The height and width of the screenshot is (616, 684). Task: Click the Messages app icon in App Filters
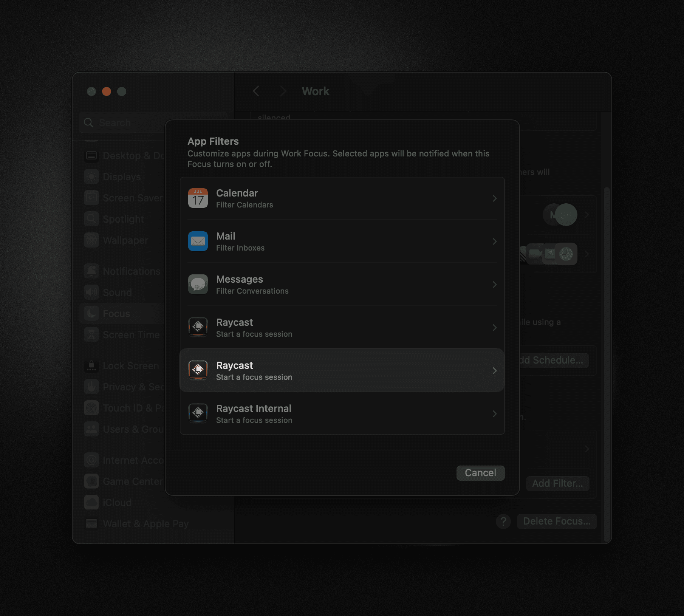coord(198,284)
